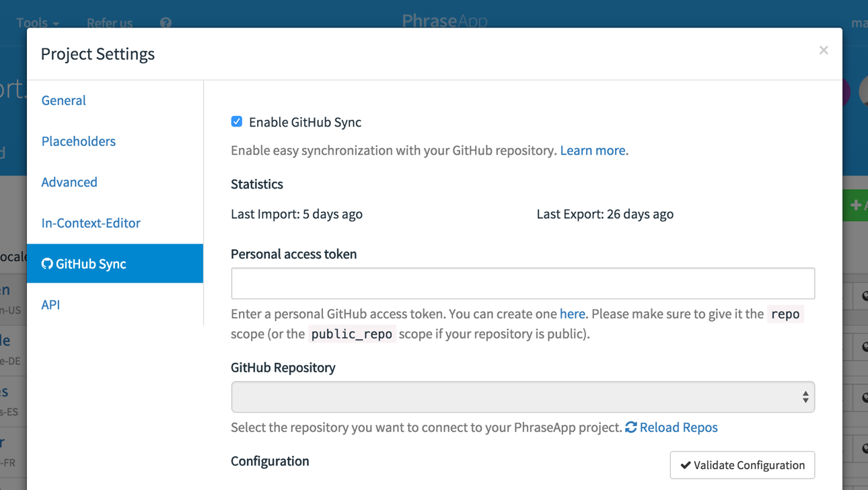Viewport: 868px width, 490px height.
Task: Open the General settings tab
Action: click(64, 100)
